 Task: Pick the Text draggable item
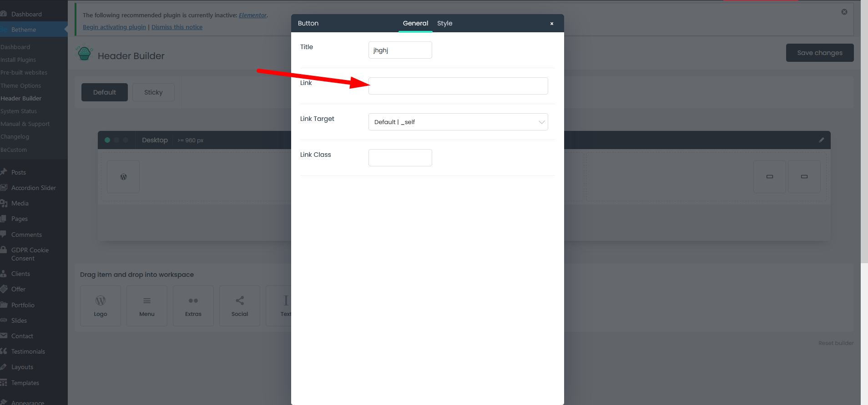tap(278, 306)
